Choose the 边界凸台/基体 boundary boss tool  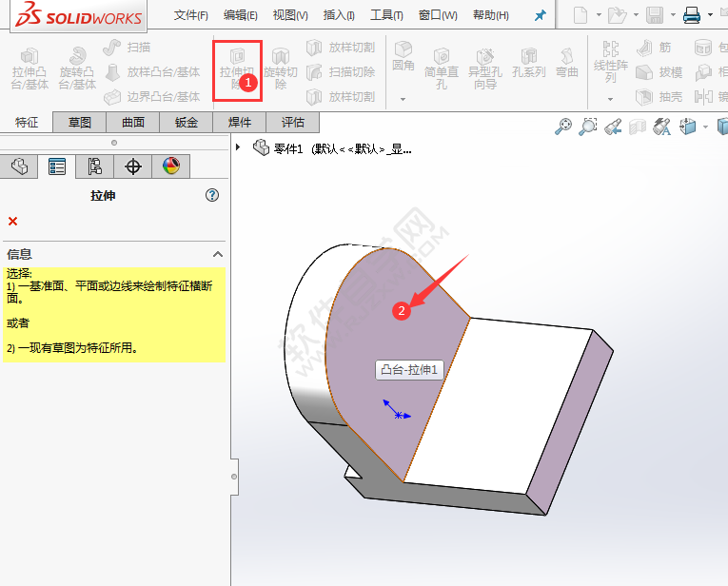[x=152, y=96]
